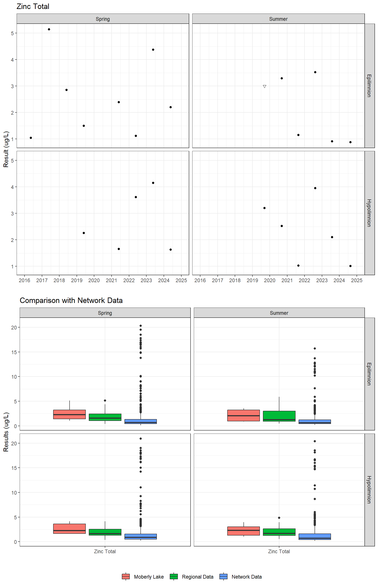Click the Regional Data green legend swatch
The height and width of the screenshot is (588, 378).
pyautogui.click(x=173, y=576)
